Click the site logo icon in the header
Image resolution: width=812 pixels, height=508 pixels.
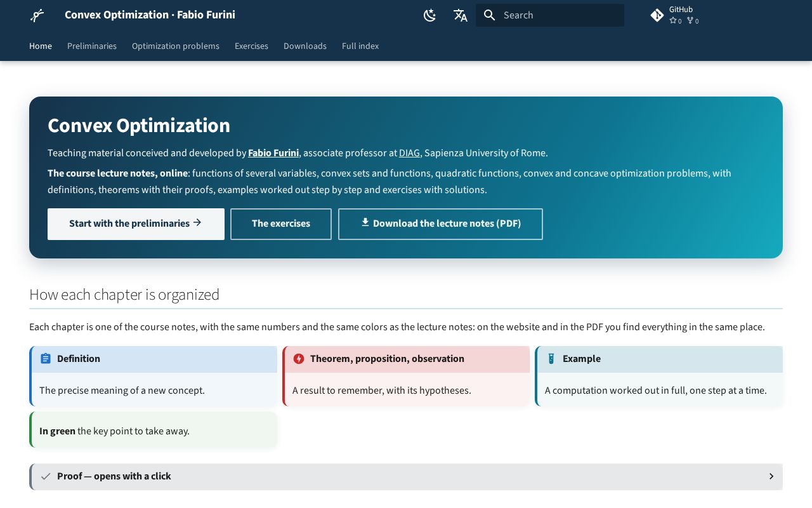[37, 15]
